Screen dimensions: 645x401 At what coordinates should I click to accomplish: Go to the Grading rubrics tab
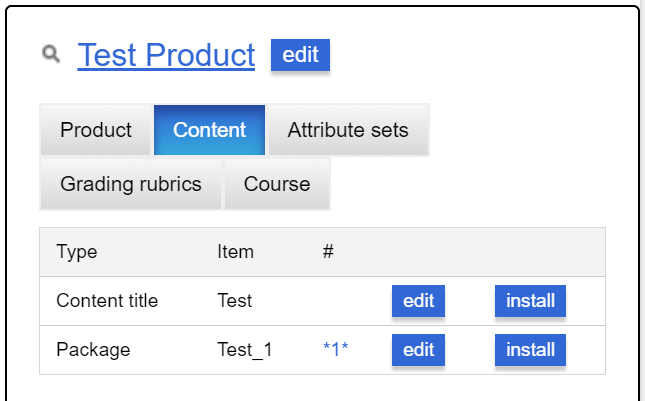[131, 184]
